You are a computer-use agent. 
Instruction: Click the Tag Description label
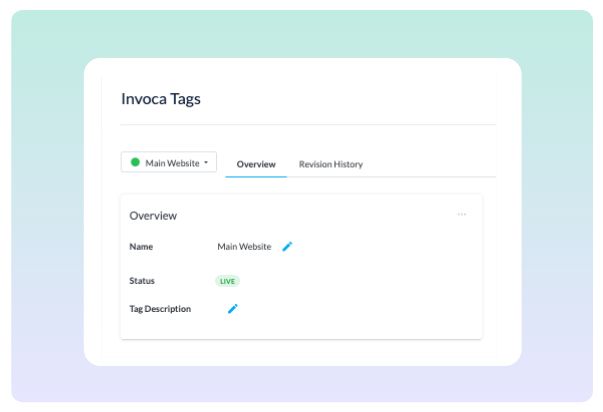(x=160, y=309)
